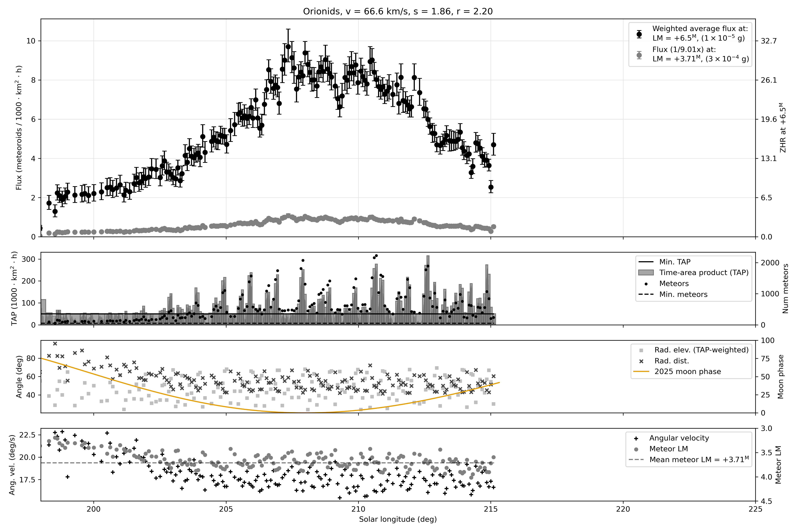
Task: Click the 'Moon phase' right axis label
Action: click(x=781, y=377)
